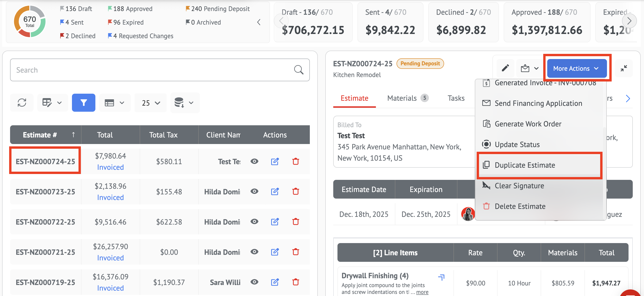Open the rows-per-page 25 dropdown

151,103
